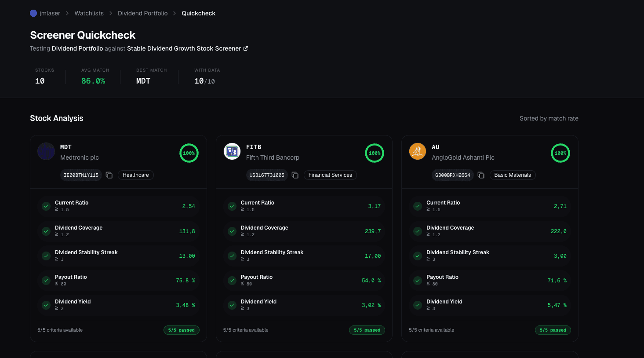Click AU 5/5 passed badge
Viewport: 644px width, 358px height.
click(553, 330)
